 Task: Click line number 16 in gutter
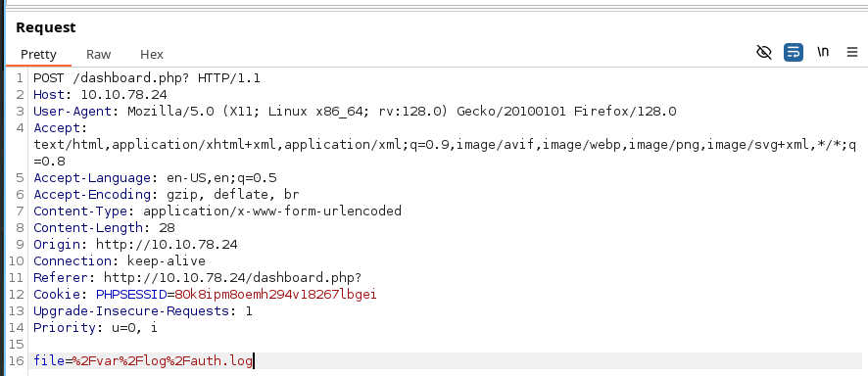coord(17,361)
